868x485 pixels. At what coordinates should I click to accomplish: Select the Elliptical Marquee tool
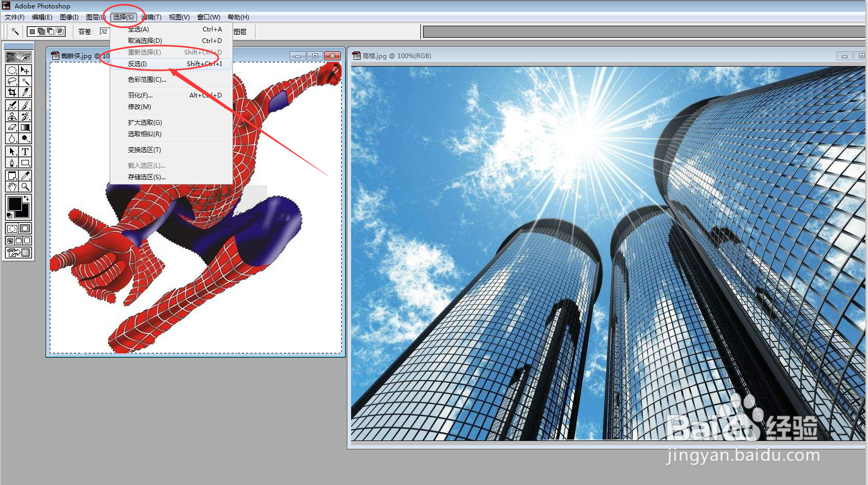point(12,70)
